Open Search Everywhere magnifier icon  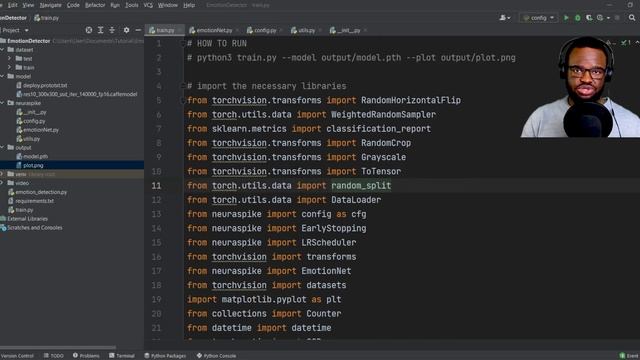coord(632,18)
